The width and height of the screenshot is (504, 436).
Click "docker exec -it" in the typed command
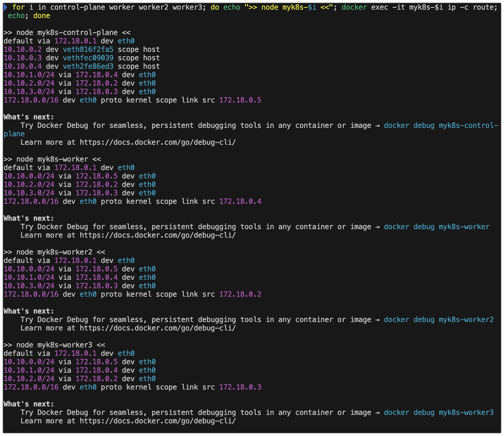(373, 7)
